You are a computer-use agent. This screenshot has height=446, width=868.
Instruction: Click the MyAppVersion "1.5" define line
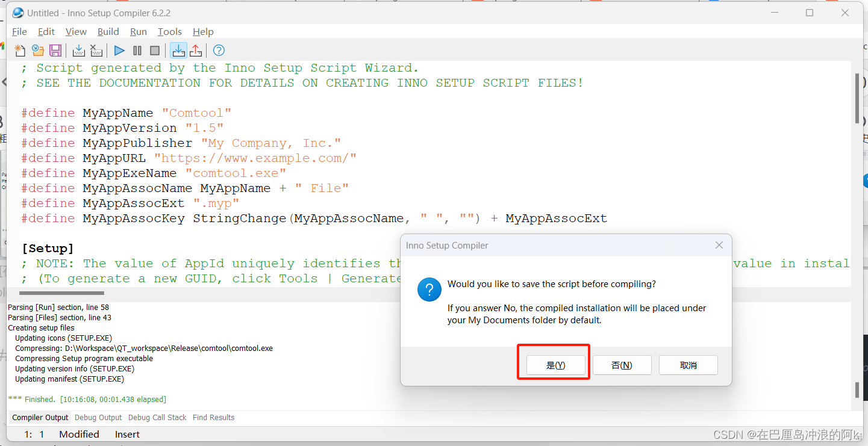123,128
